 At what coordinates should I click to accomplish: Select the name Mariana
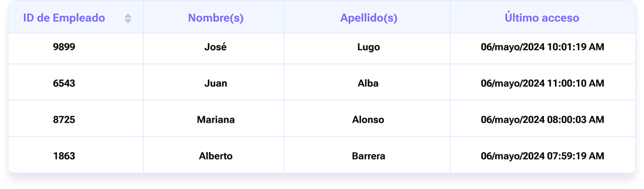click(215, 119)
